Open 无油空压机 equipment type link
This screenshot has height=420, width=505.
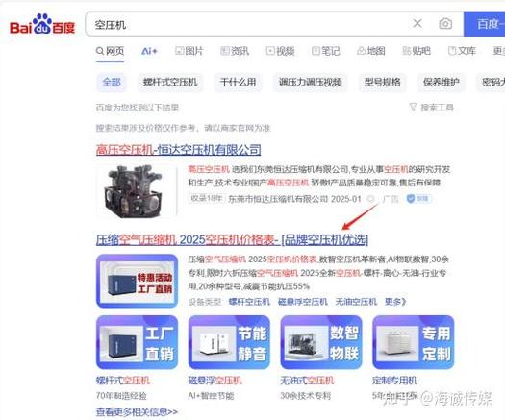(356, 302)
